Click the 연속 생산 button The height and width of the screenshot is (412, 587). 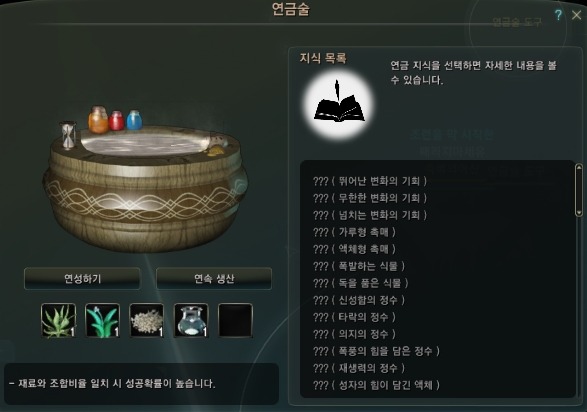point(214,278)
